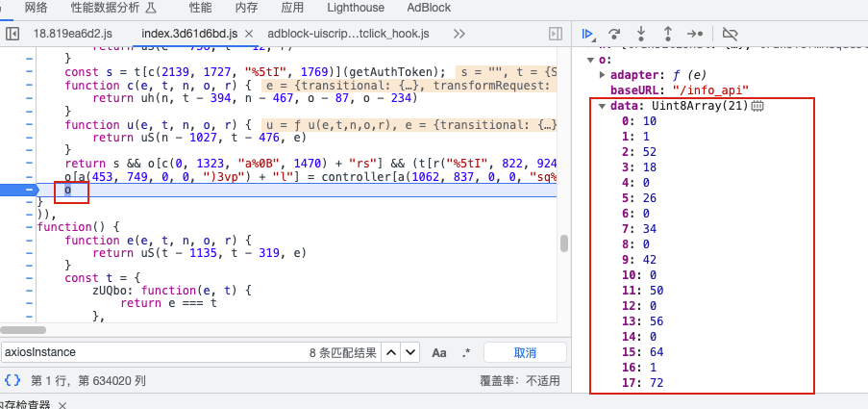The image size is (868, 409).
Task: Toggle regular expression .* option
Action: point(465,352)
